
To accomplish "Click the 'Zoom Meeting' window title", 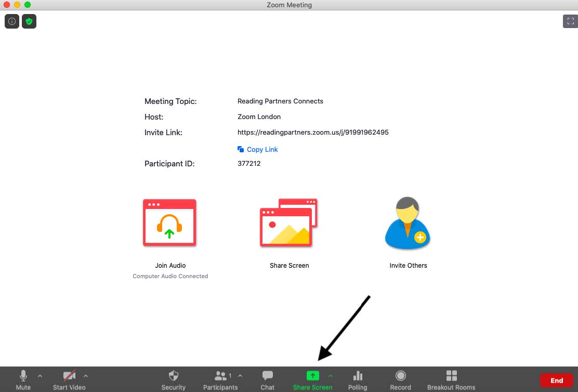I will [290, 5].
